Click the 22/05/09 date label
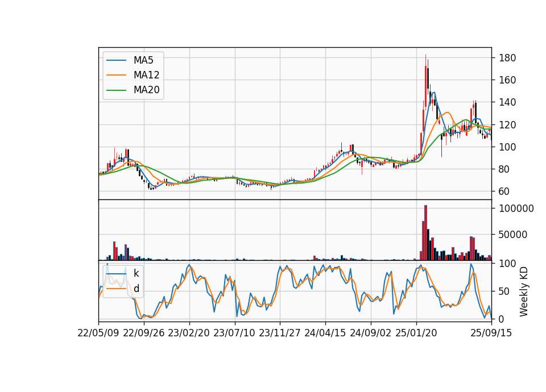 (x=98, y=333)
